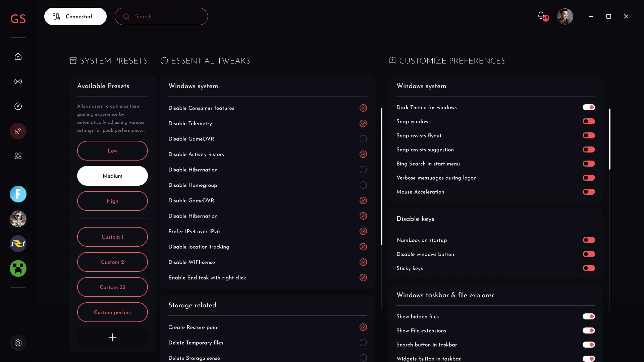Open the notifications bell

541,16
